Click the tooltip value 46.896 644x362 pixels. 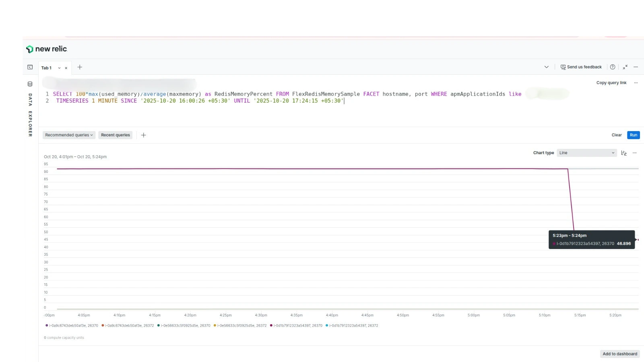(x=624, y=244)
